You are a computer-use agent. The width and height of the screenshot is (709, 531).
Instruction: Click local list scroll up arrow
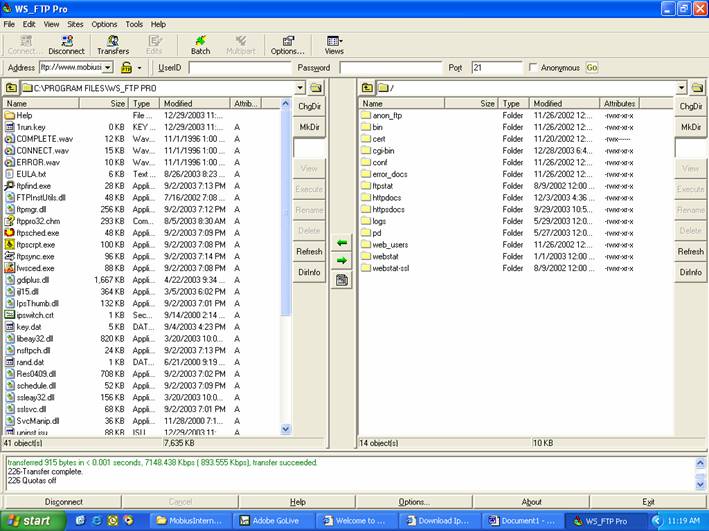[285, 104]
